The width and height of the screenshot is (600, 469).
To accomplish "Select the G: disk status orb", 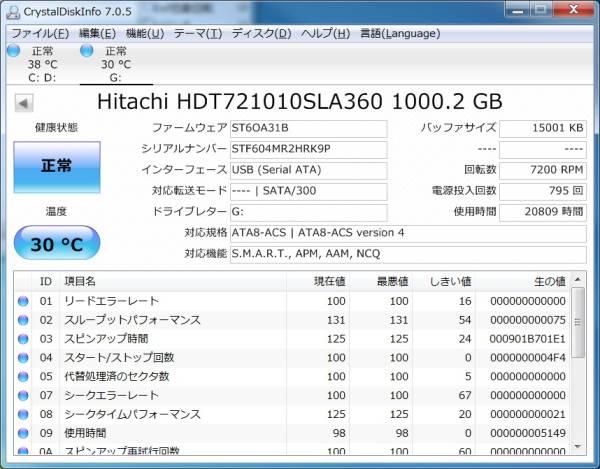I will pos(87,50).
